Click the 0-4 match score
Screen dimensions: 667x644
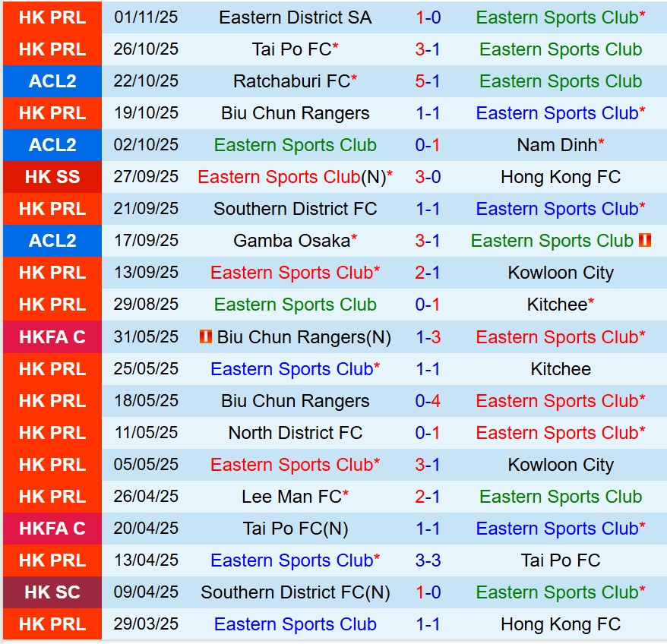(428, 401)
